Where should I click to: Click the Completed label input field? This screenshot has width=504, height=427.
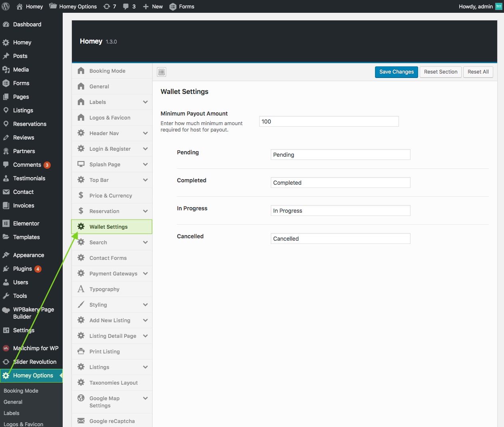coord(341,183)
